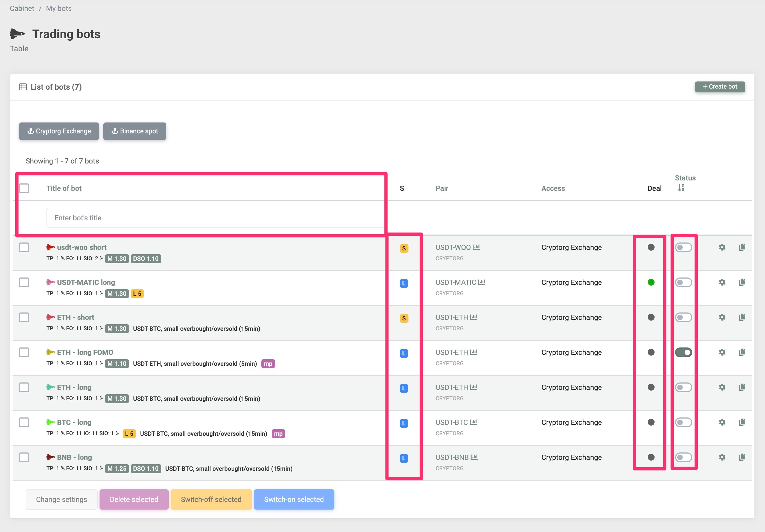
Task: Filter by Binance spot
Action: 135,131
